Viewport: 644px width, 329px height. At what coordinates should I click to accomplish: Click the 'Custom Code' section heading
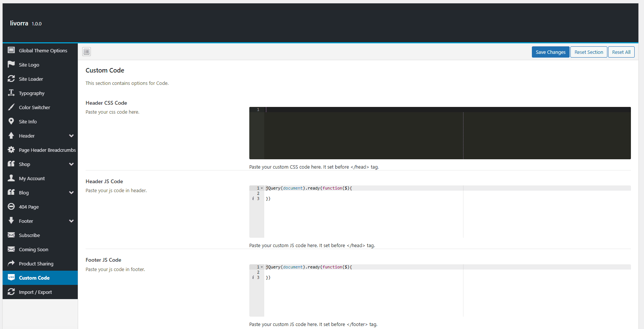(105, 70)
